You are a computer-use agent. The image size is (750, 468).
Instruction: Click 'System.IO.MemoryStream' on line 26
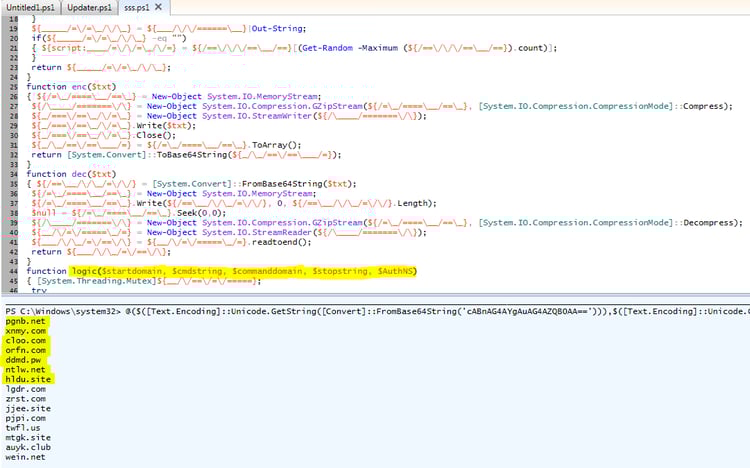coord(262,97)
